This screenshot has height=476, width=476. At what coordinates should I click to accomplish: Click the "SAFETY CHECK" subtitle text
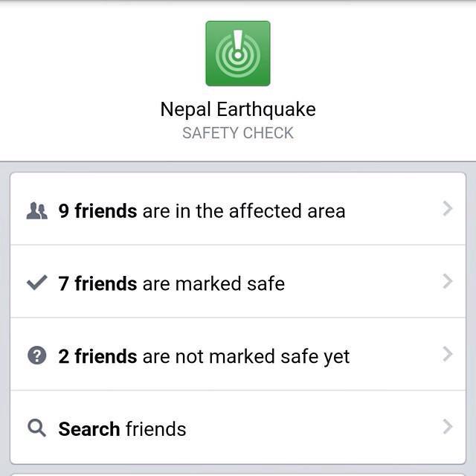pos(238,133)
